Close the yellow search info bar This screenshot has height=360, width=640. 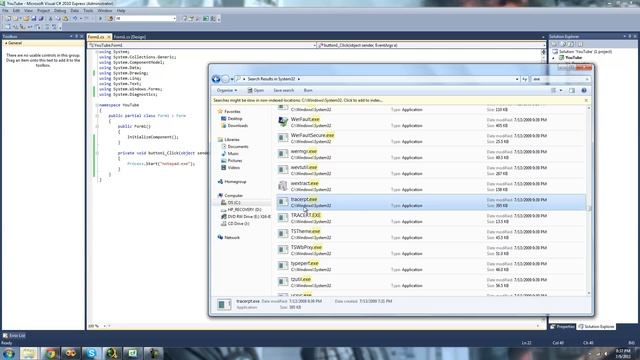pyautogui.click(x=586, y=100)
